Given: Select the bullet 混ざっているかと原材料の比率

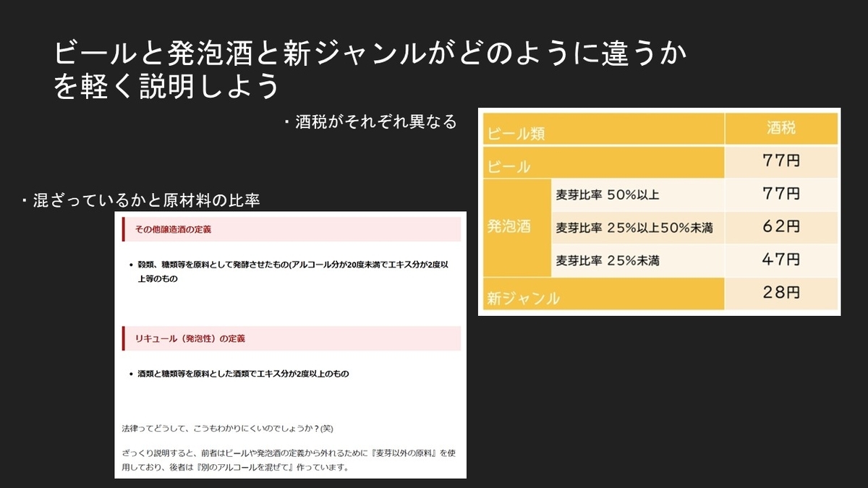Looking at the screenshot, I should 140,201.
